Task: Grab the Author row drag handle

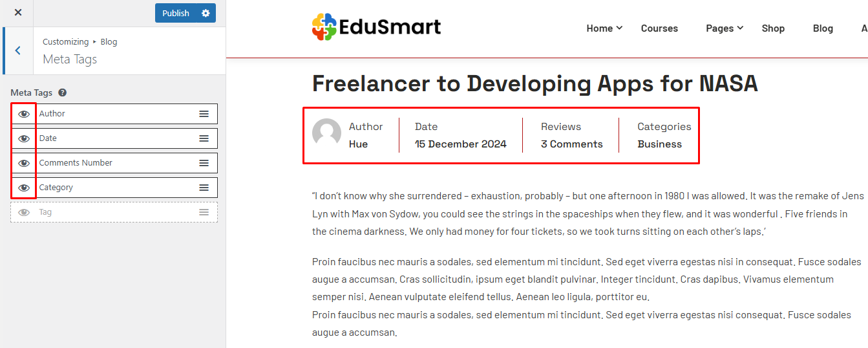Action: pyautogui.click(x=204, y=114)
